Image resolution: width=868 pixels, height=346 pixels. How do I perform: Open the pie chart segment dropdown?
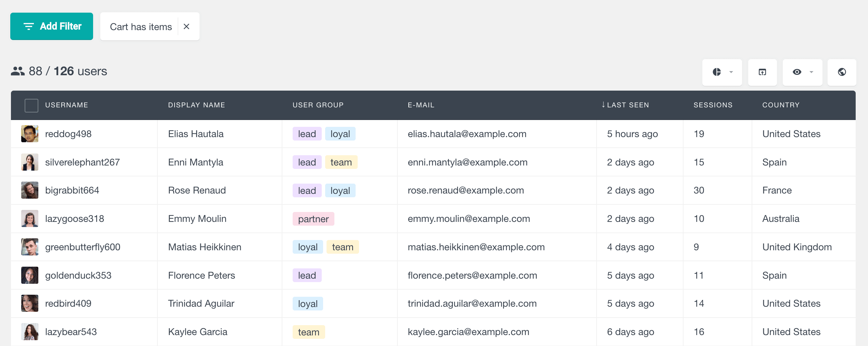(x=722, y=72)
